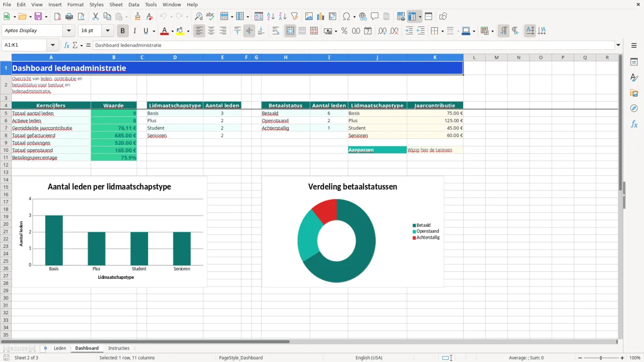644x362 pixels.
Task: Insert a chart
Action: (321, 17)
